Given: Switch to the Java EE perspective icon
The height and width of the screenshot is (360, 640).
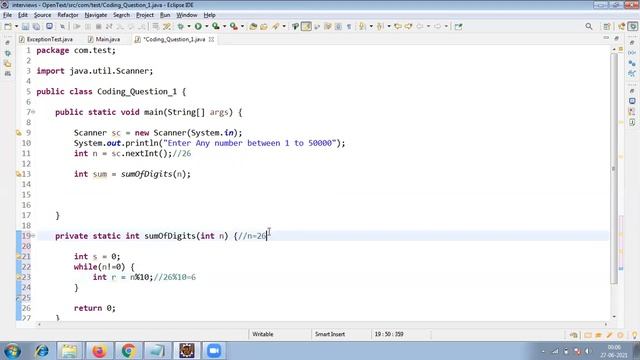Looking at the screenshot, I should 622,27.
